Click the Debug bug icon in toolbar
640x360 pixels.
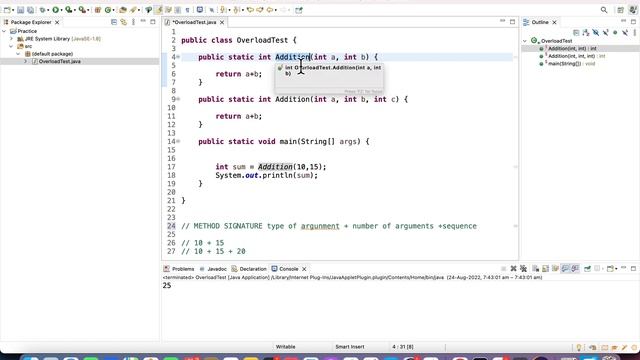coord(42,10)
